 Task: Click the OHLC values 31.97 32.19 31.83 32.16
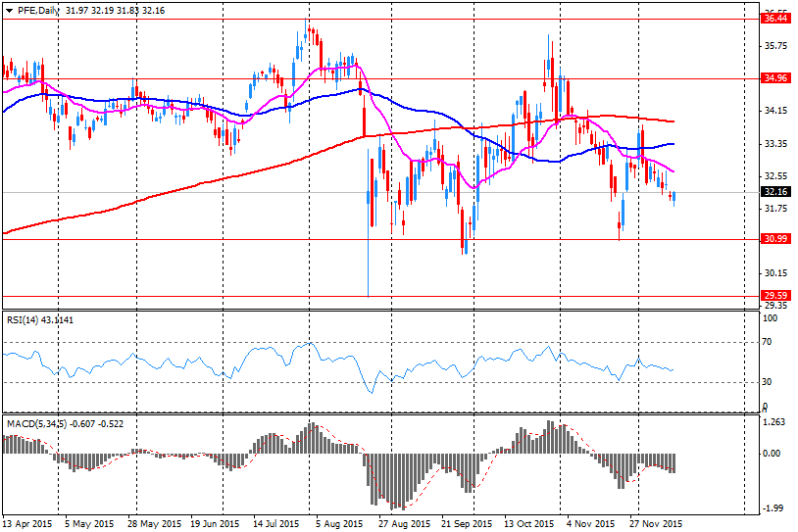pyautogui.click(x=116, y=10)
